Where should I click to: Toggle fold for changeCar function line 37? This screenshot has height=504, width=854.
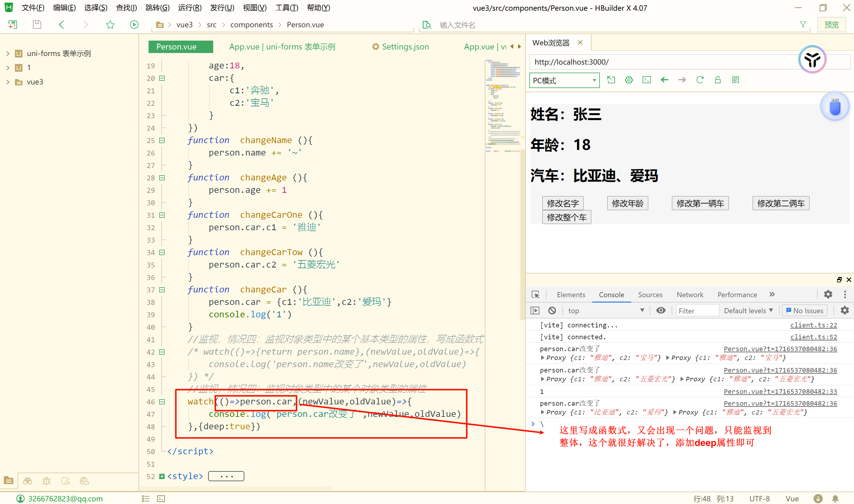tap(162, 290)
